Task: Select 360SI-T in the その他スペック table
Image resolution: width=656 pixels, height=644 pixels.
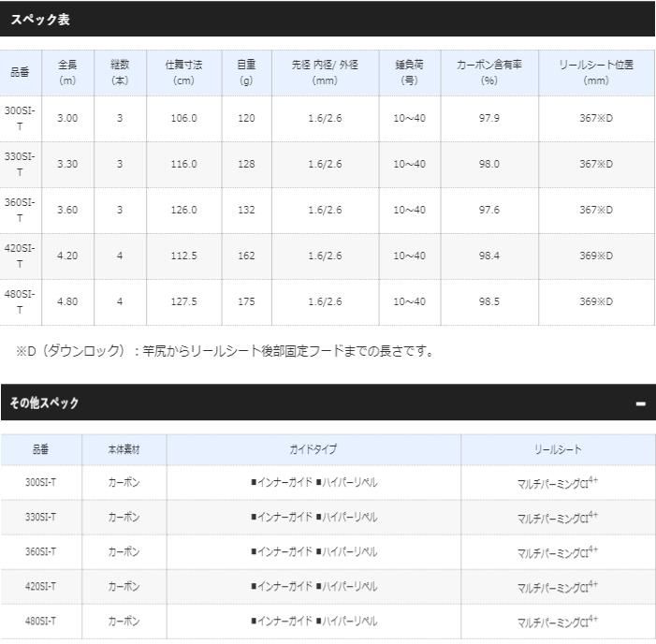Action: coord(40,552)
